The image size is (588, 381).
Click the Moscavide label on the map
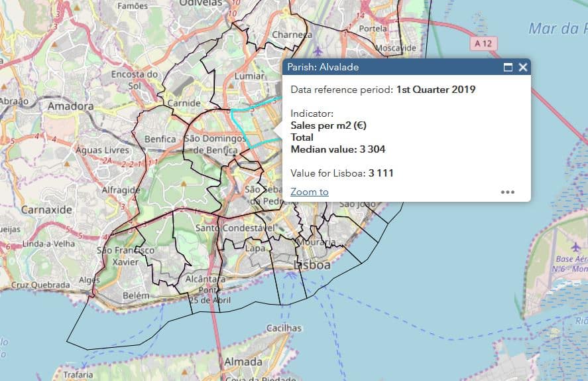point(396,48)
